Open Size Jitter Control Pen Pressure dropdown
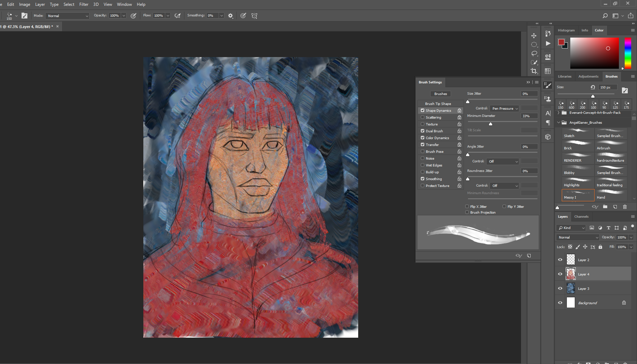 click(x=505, y=108)
